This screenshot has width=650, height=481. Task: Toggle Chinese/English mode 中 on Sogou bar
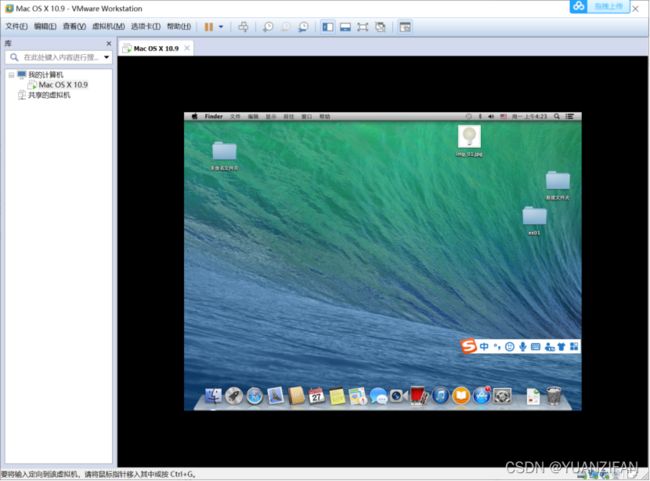coord(484,347)
